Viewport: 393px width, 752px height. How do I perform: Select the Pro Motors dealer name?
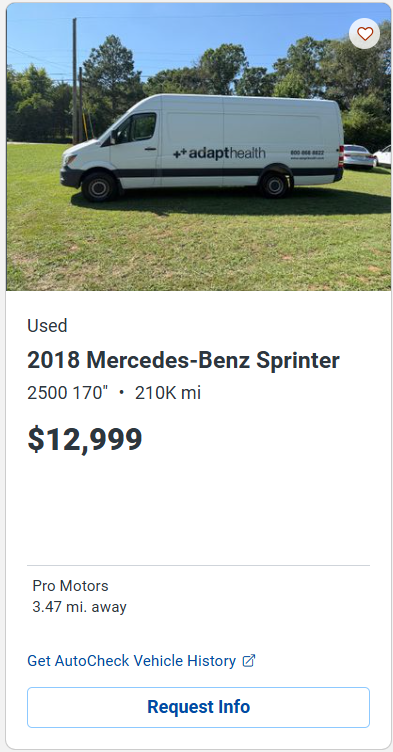(71, 586)
